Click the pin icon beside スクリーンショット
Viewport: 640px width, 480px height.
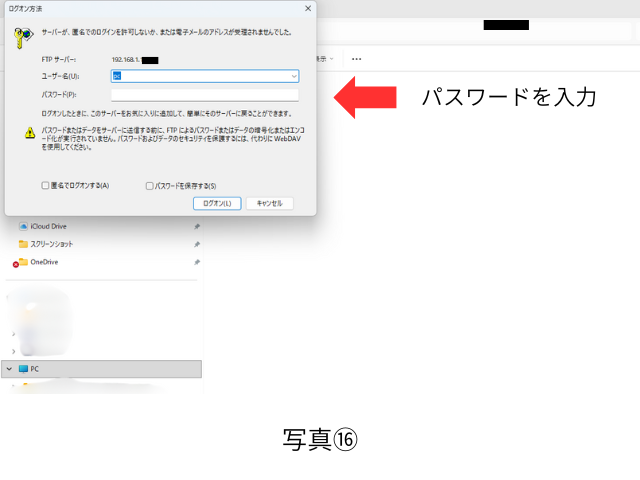point(197,244)
